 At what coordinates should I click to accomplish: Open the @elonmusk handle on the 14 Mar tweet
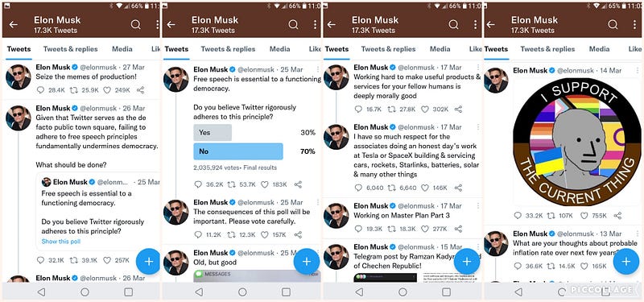point(576,71)
